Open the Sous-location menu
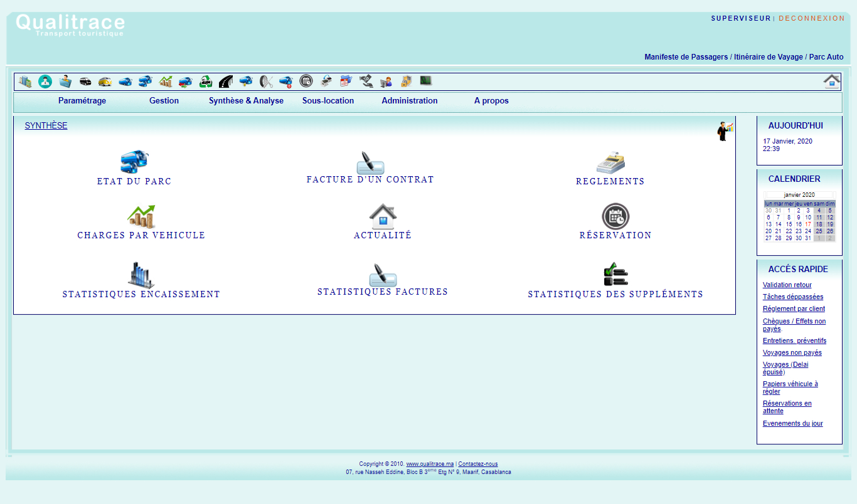This screenshot has height=504, width=857. point(328,101)
